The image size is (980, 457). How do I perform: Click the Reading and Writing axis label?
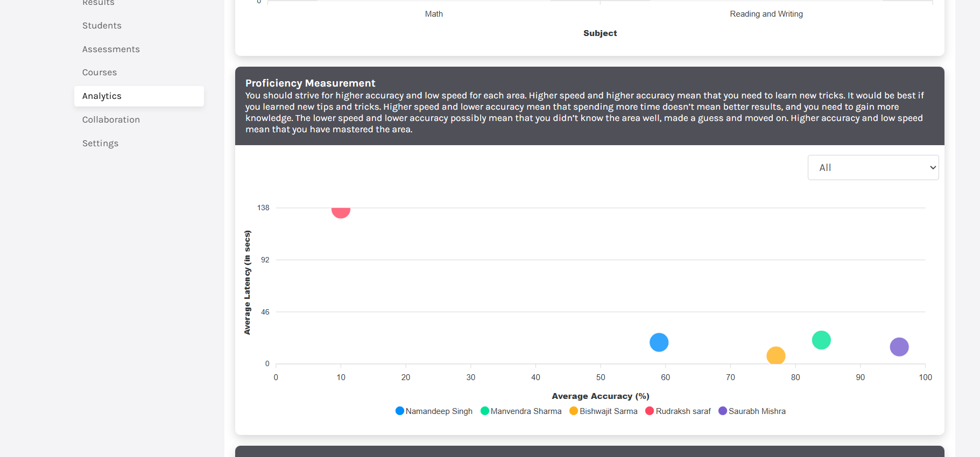click(x=766, y=14)
